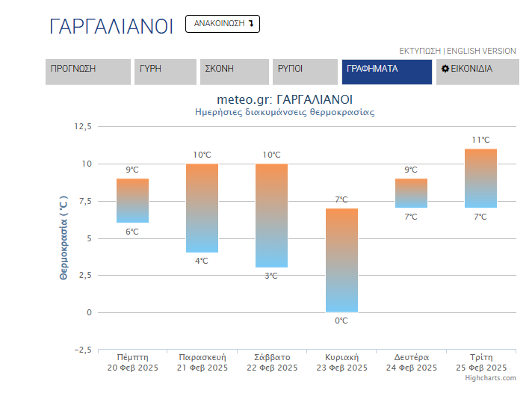Click the Δευτέρα 24 Φεβ 2025 axis label
The image size is (532, 393).
tap(412, 362)
